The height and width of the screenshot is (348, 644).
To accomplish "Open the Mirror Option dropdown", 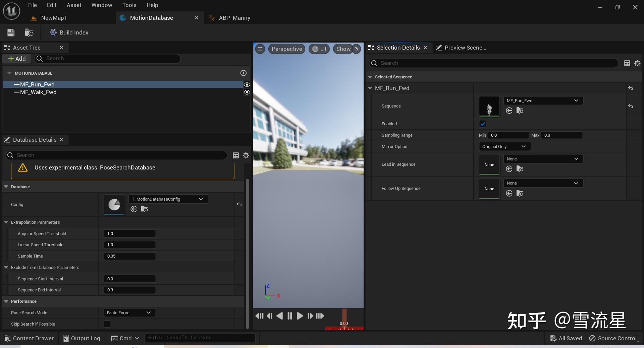I will click(504, 147).
